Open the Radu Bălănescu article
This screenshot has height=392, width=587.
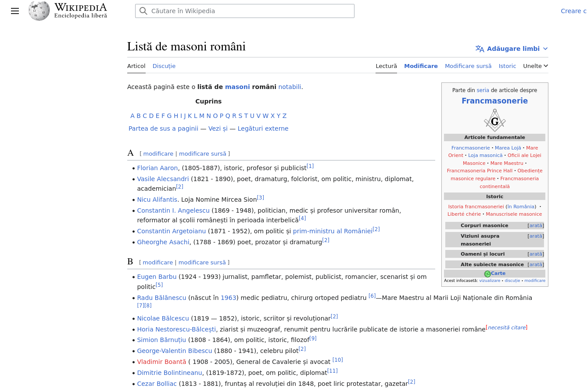161,298
